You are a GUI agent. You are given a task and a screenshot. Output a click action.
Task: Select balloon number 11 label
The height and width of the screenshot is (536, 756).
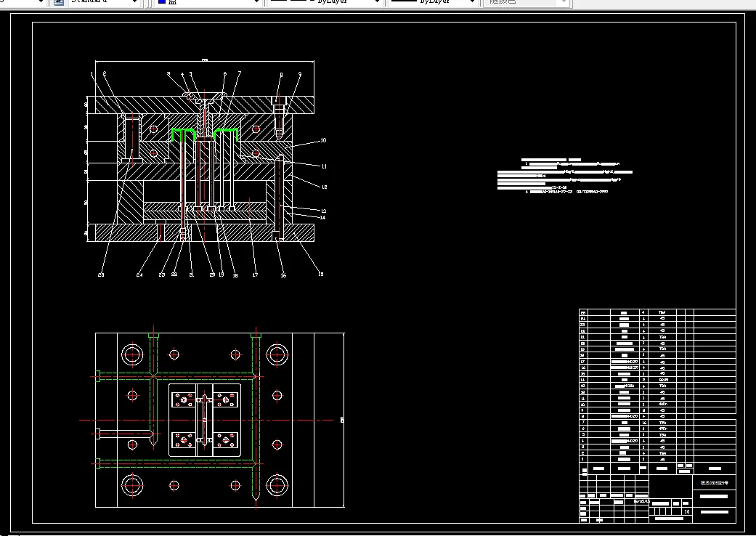pyautogui.click(x=324, y=166)
